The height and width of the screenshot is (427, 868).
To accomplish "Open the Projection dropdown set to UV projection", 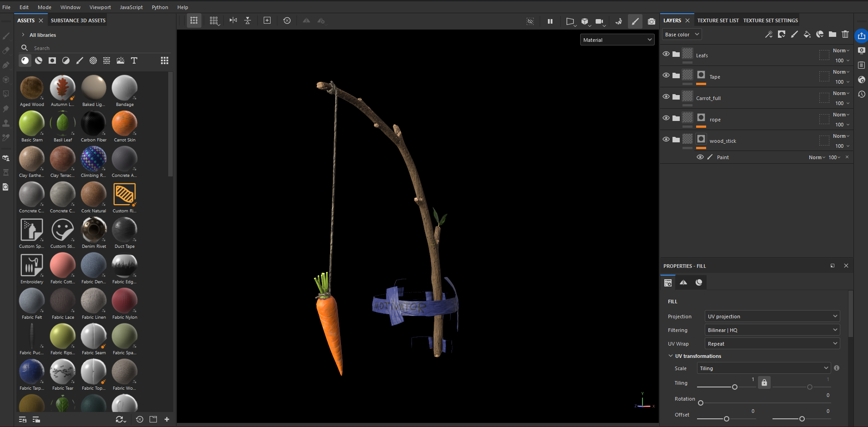I will point(772,316).
